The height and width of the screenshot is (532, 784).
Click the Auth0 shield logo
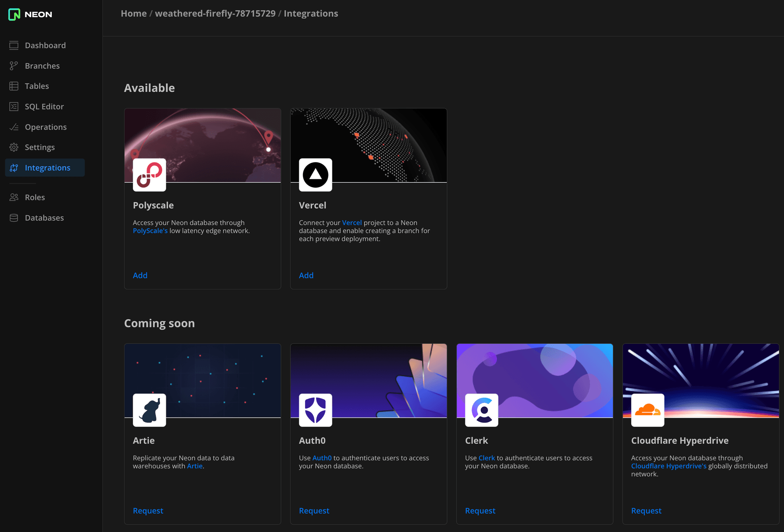(315, 410)
